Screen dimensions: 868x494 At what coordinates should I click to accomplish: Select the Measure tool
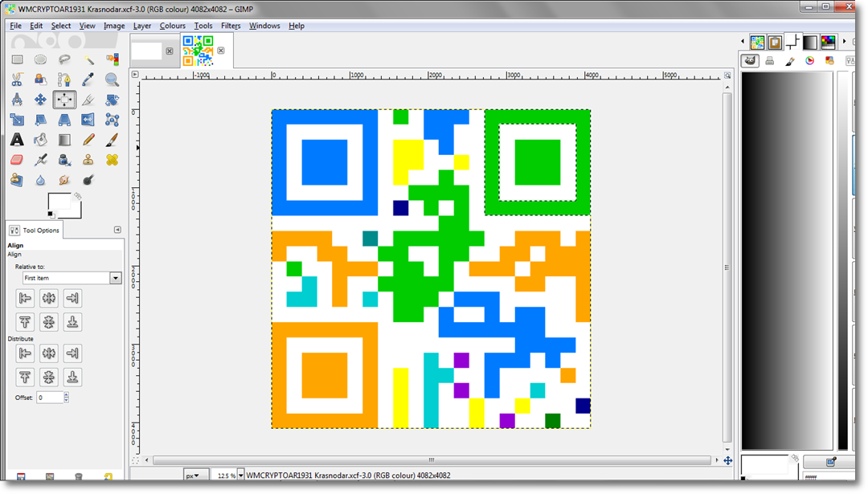[17, 100]
